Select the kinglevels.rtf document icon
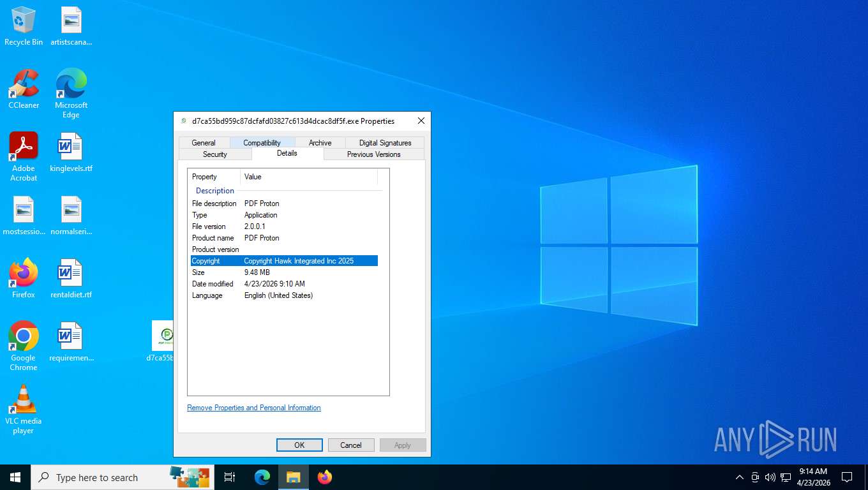Viewport: 868px width, 490px height. (x=71, y=152)
